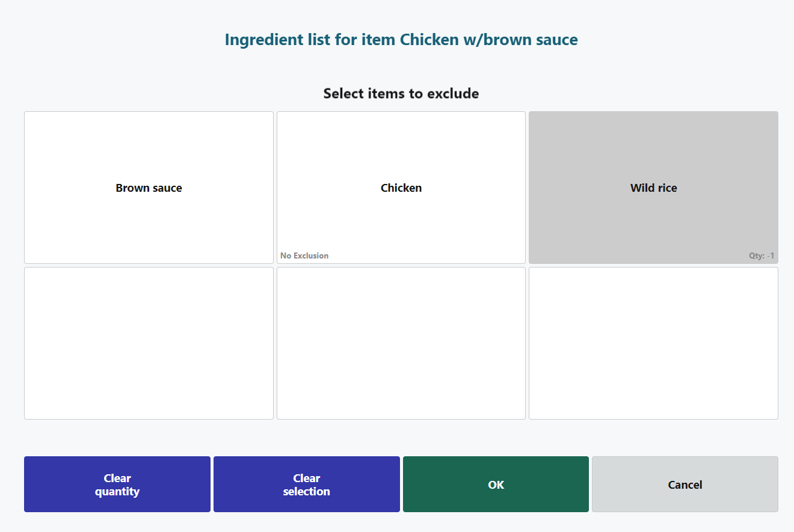Viewport: 794px width, 532px height.
Task: Click the "Qty: -1" indicator on Wild rice
Action: coord(762,255)
